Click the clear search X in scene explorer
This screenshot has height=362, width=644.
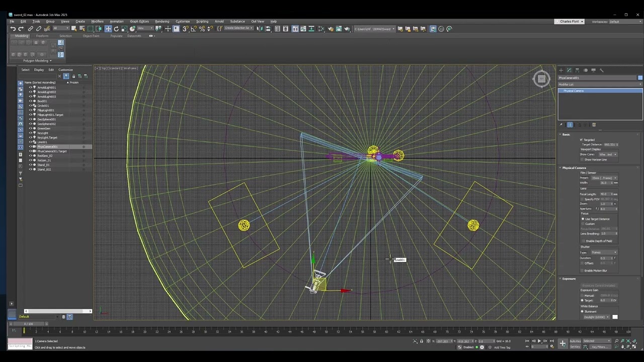[x=59, y=76]
